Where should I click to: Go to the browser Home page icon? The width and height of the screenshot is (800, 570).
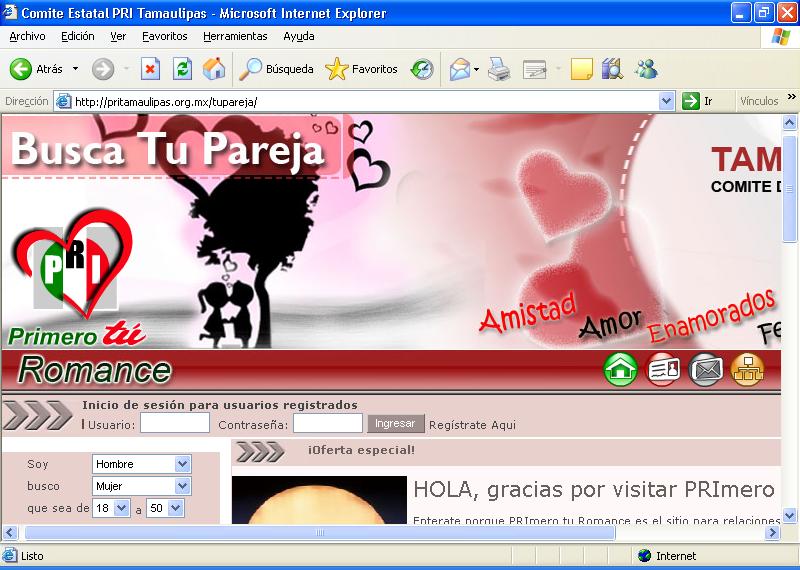tap(214, 69)
